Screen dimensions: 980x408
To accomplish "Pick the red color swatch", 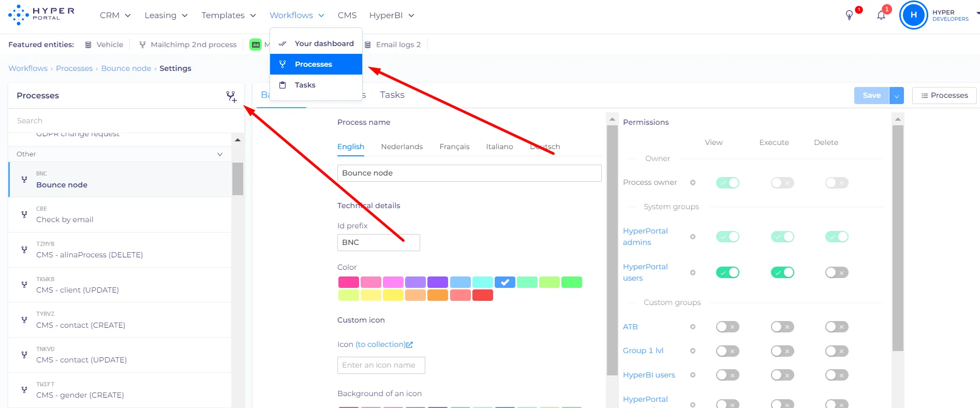I will click(483, 295).
